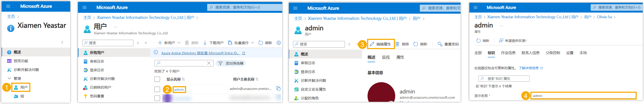This screenshot has height=104, width=644.
Task: Expand the 新用户 dropdown arrow
Action: (179, 43)
